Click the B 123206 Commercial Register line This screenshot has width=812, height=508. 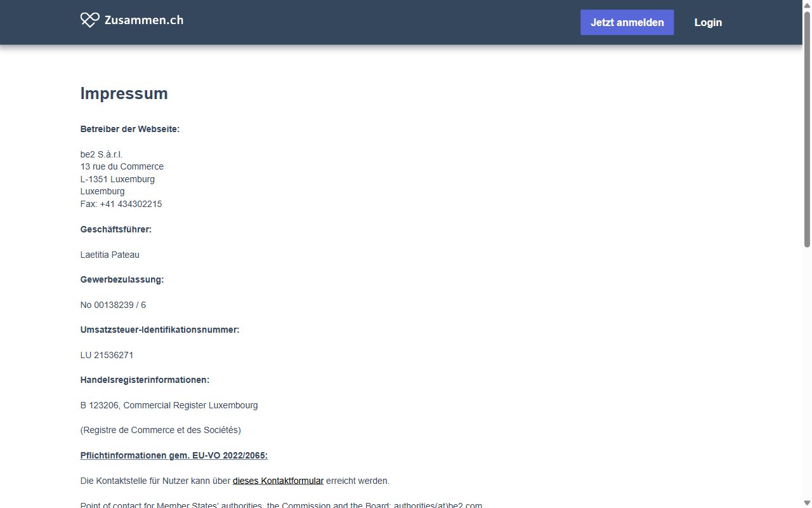tap(169, 405)
